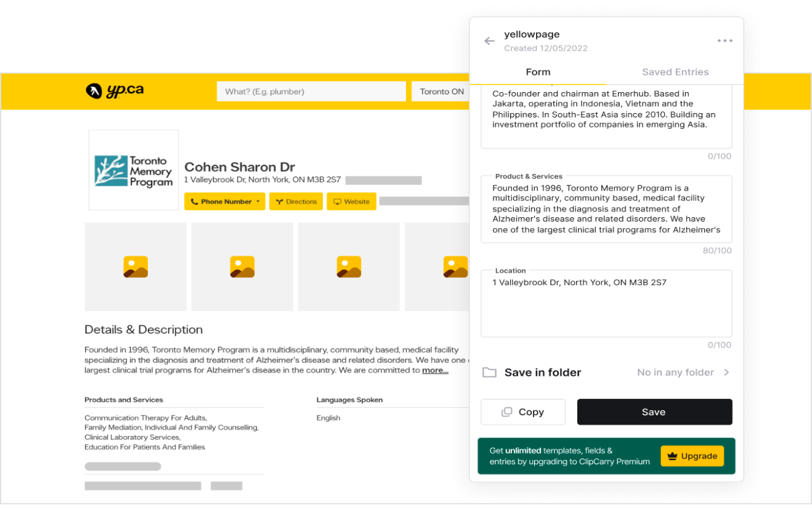Click the Directions button
The width and height of the screenshot is (812, 508).
[296, 201]
